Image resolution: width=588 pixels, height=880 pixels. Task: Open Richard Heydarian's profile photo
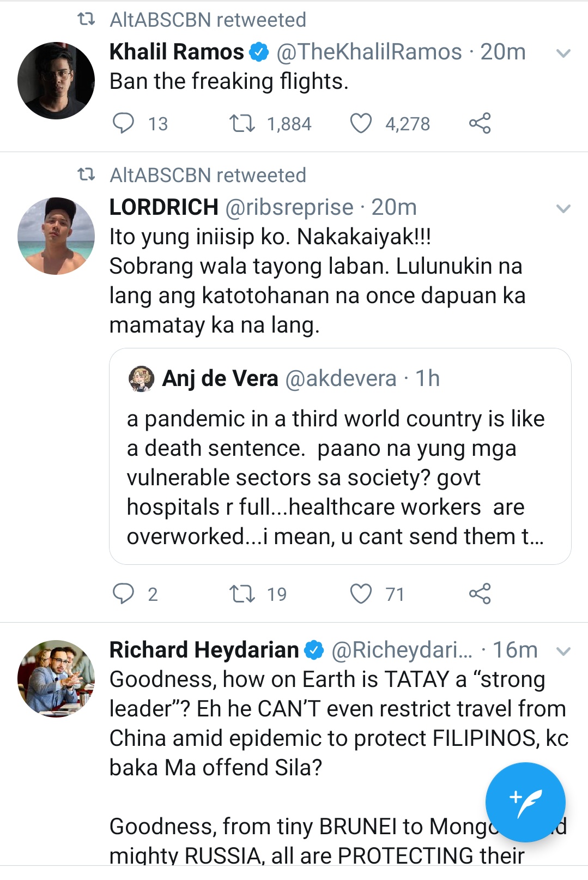pos(56,678)
